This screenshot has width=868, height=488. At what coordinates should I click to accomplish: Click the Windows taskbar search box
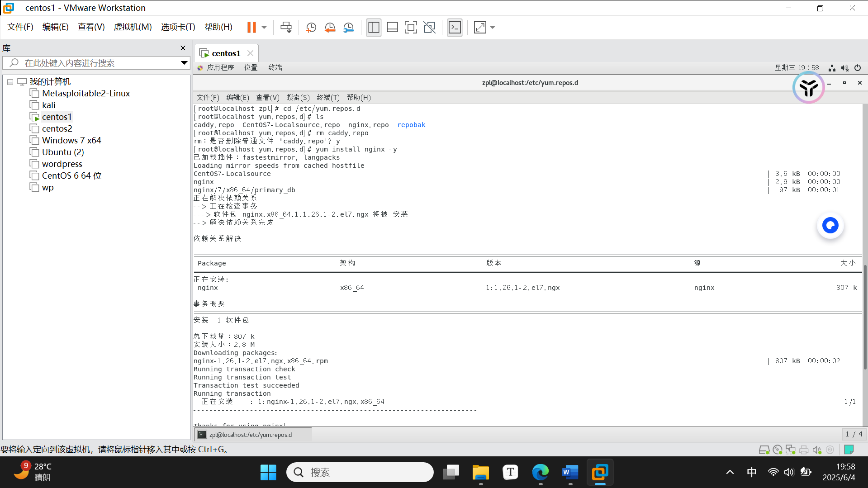pos(360,472)
